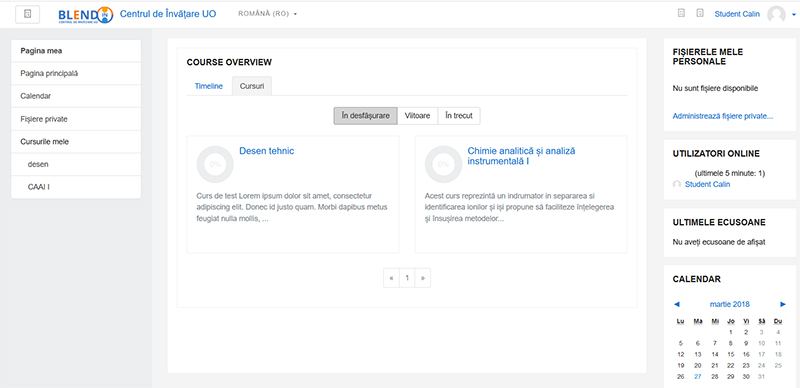Image resolution: width=800 pixels, height=388 pixels.
Task: Open Student Calin in Utilizatori online
Action: (707, 184)
